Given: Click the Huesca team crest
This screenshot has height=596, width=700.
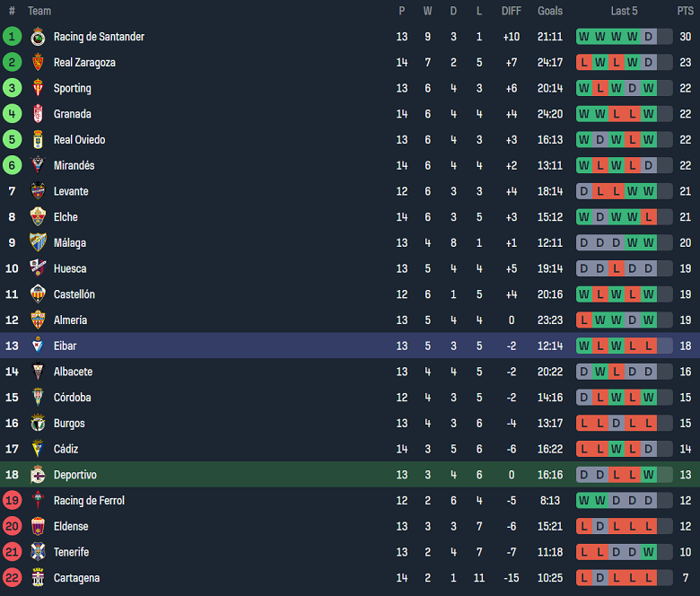Looking at the screenshot, I should pos(38,268).
